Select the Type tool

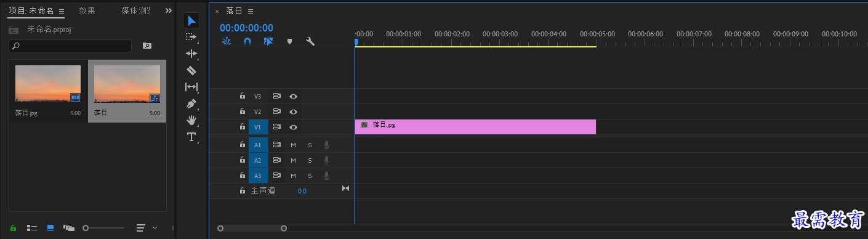coord(191,137)
